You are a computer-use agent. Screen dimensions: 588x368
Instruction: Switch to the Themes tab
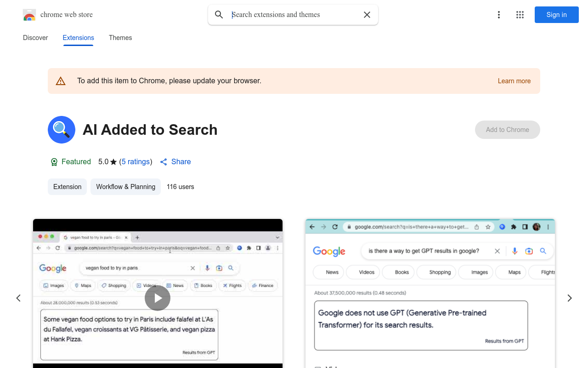(120, 38)
